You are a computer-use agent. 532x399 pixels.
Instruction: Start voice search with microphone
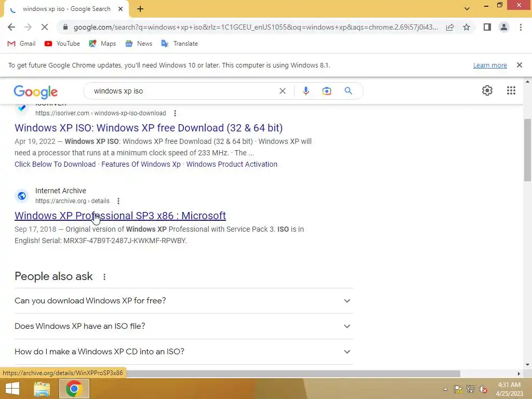305,91
